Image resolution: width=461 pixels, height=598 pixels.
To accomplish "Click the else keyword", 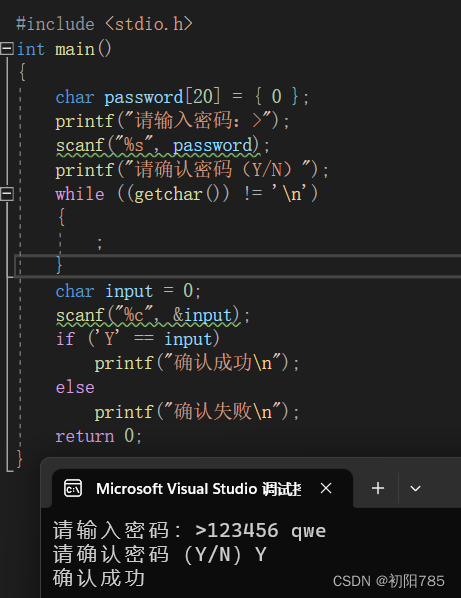I will coord(75,387).
